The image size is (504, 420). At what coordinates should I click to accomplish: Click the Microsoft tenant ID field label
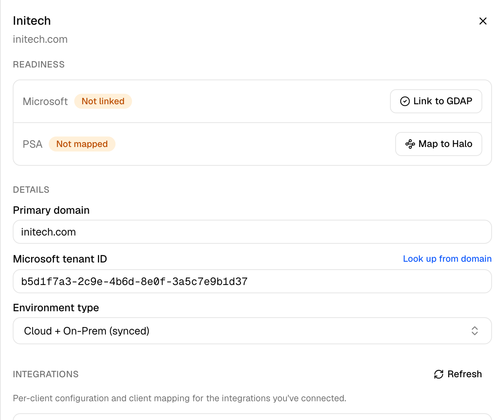coord(60,259)
